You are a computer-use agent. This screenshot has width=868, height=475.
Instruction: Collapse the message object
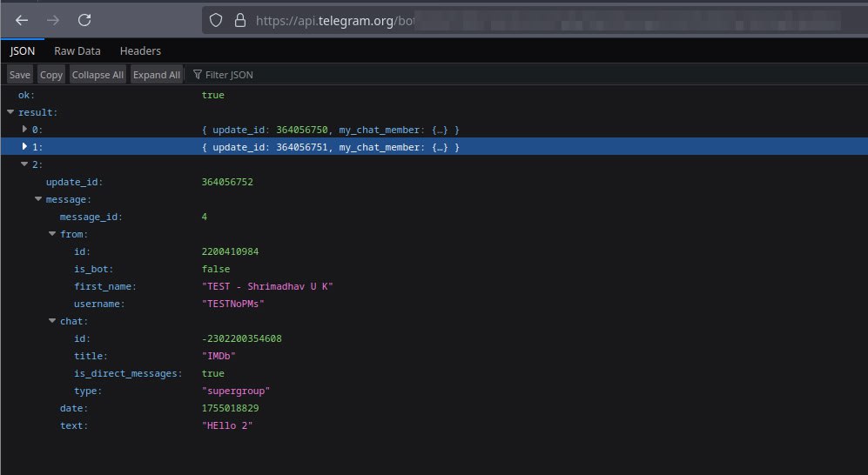[x=38, y=199]
